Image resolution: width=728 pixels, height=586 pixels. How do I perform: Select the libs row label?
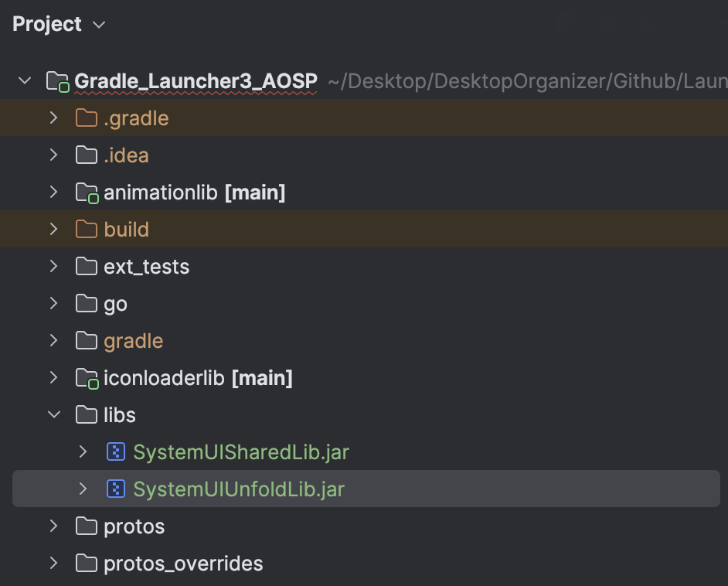119,415
